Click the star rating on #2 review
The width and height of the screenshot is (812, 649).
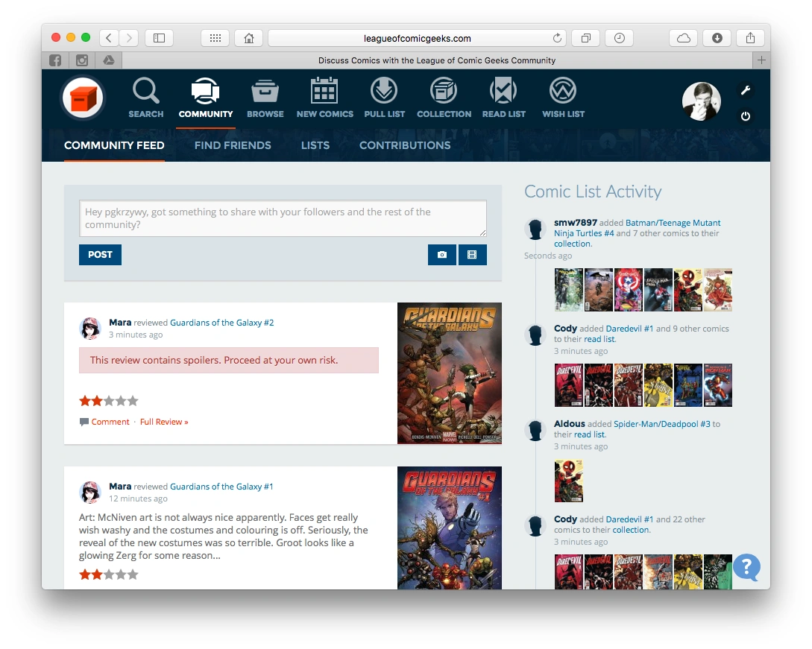pos(109,401)
